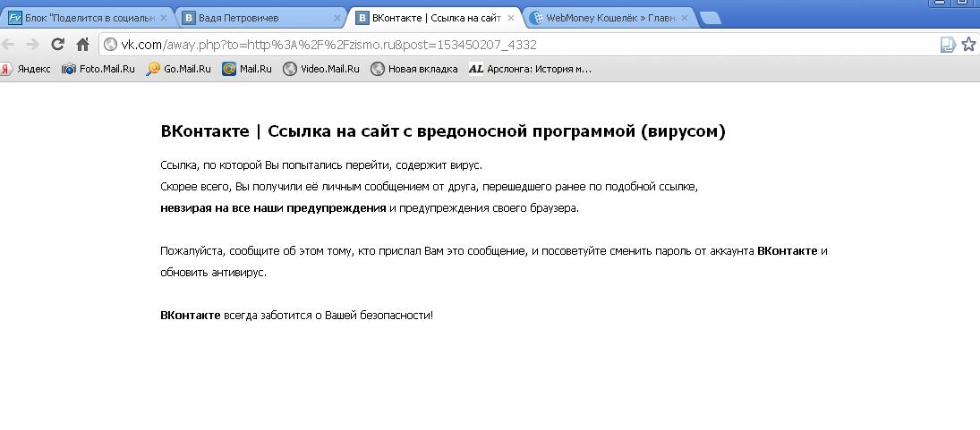Close the ВКонтакте | Ссылка на сайт tab
Screen dimensions: 980x430
click(x=511, y=18)
